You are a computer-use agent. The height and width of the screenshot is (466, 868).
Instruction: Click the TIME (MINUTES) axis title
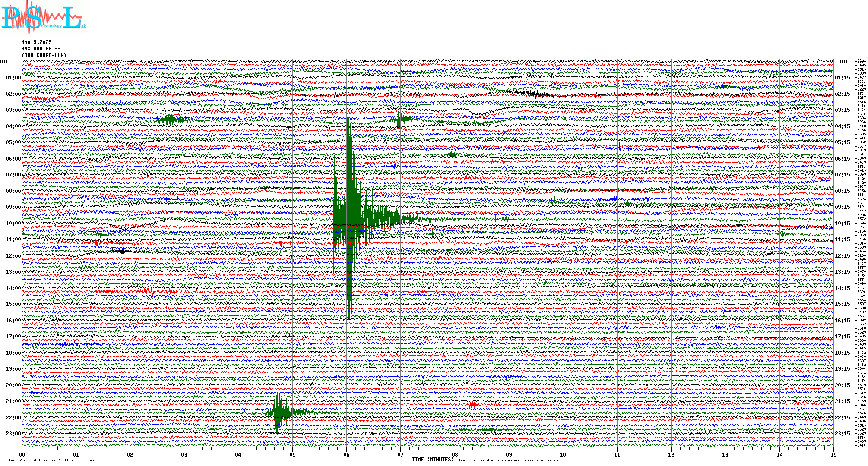point(432,460)
